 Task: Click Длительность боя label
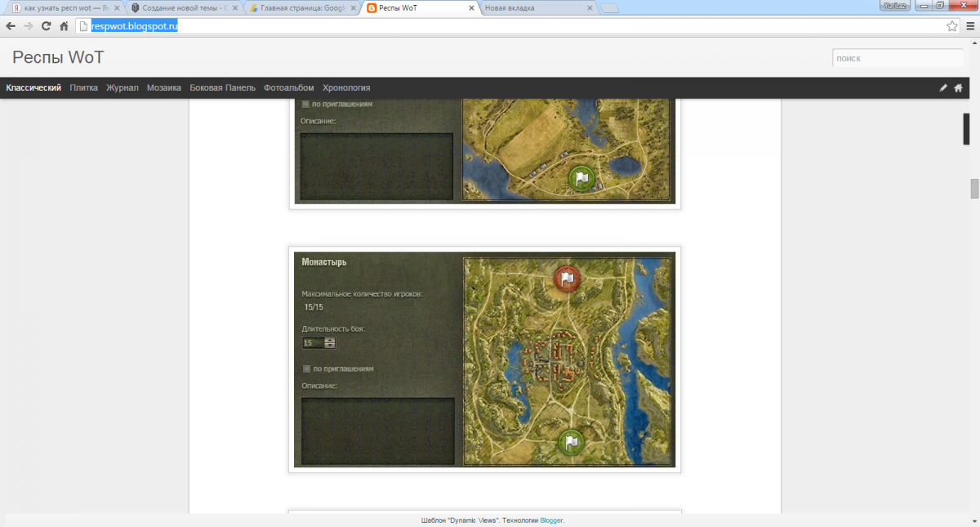click(333, 328)
